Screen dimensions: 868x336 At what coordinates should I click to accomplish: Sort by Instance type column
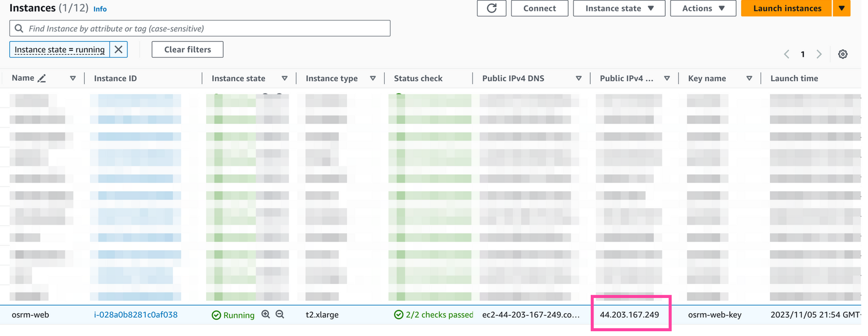pos(373,78)
